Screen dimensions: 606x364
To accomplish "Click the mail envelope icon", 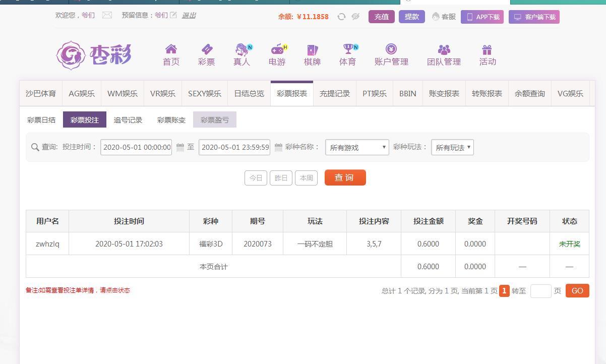I will click(x=107, y=15).
